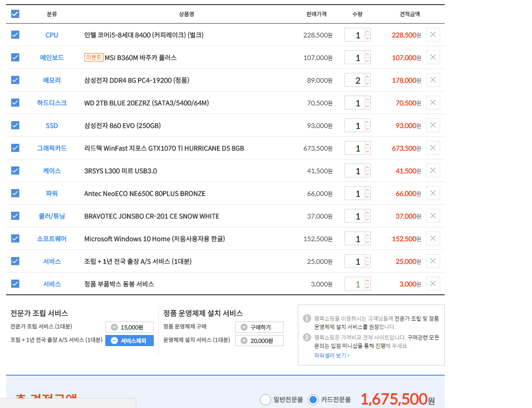Image resolution: width=532 pixels, height=408 pixels.
Task: Delete the MSI B360M mainboard row
Action: click(433, 57)
